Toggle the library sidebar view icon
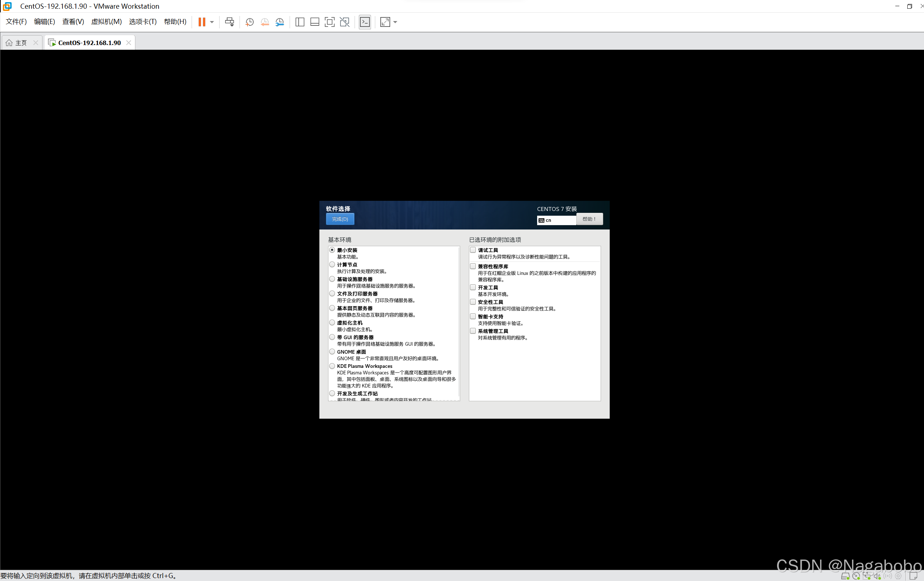 300,22
